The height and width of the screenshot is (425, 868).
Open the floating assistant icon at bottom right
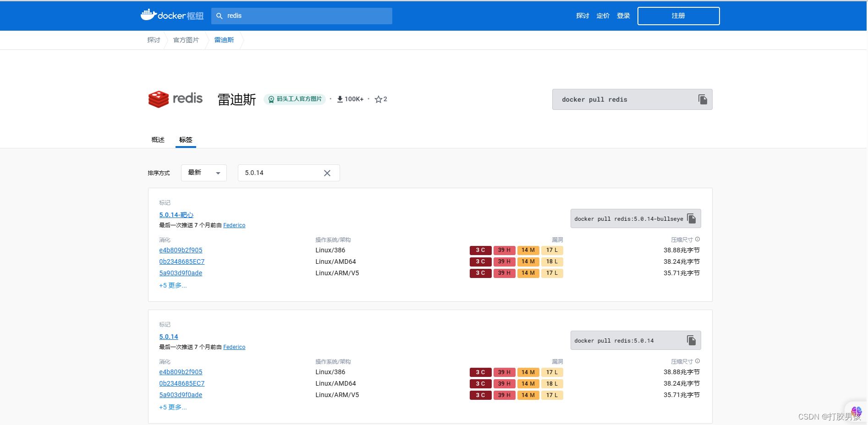click(x=856, y=411)
